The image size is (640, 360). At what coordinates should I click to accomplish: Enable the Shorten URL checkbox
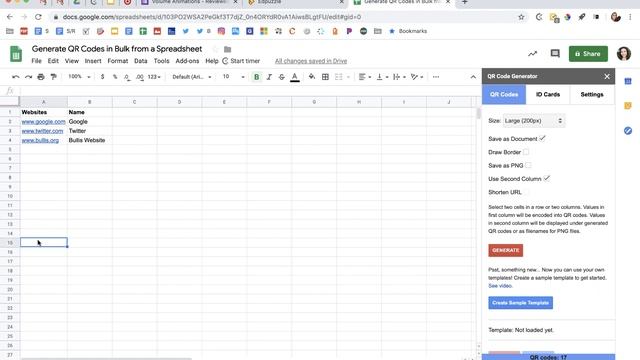[x=527, y=192]
